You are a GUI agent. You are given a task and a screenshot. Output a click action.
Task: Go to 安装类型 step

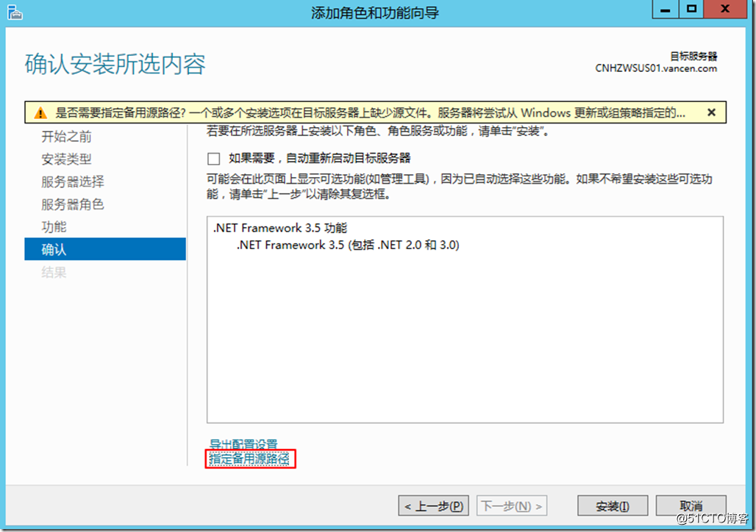tap(66, 159)
